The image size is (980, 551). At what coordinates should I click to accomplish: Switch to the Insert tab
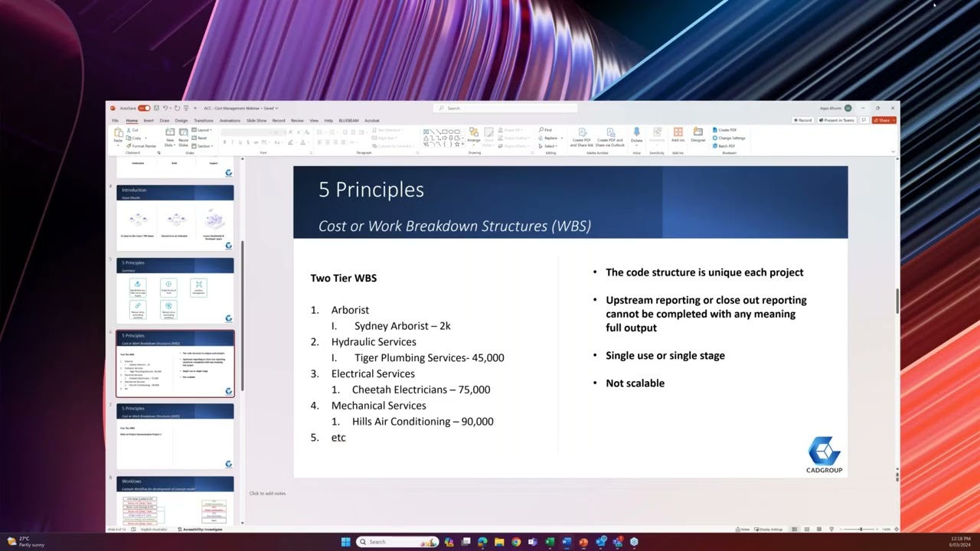click(x=149, y=120)
